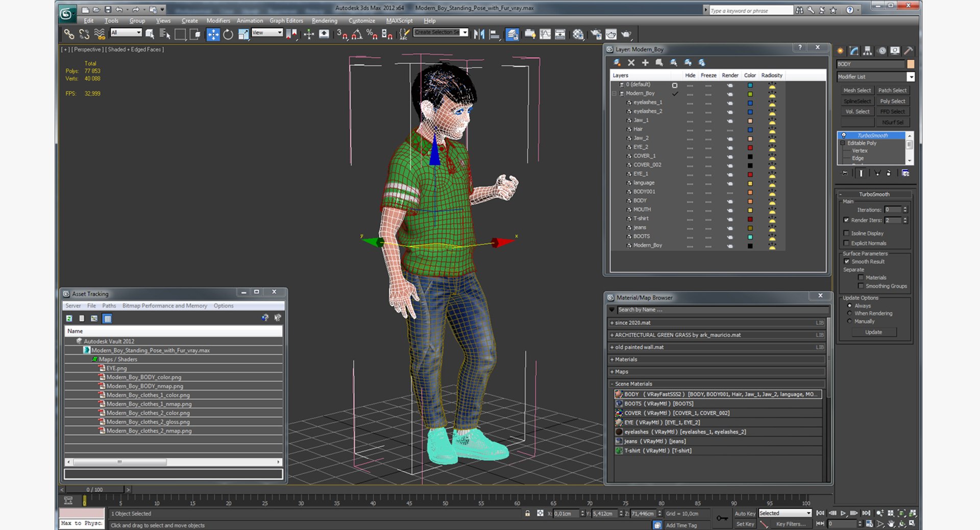Click the Mirror tool icon

click(479, 34)
